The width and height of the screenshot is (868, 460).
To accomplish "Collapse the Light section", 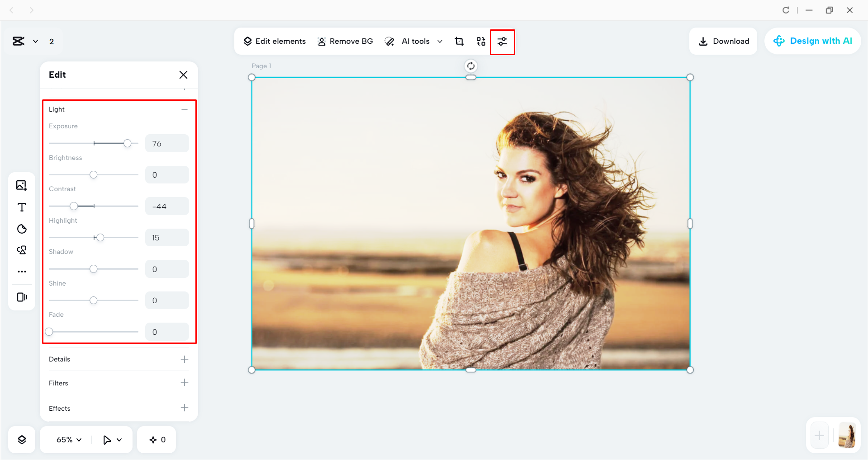I will click(x=184, y=109).
